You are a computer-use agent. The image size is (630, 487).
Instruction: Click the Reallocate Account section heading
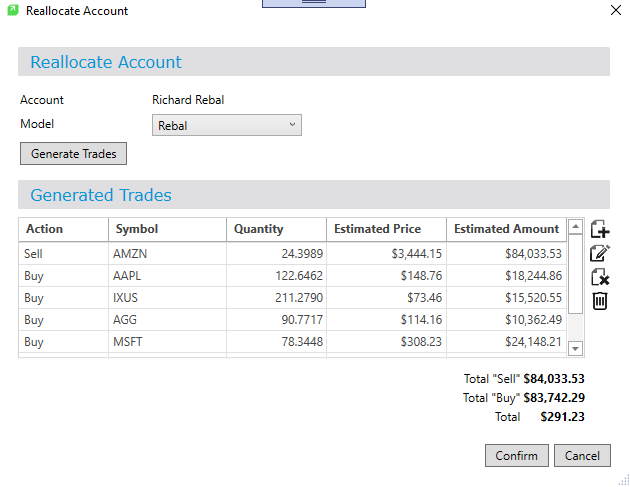(106, 62)
